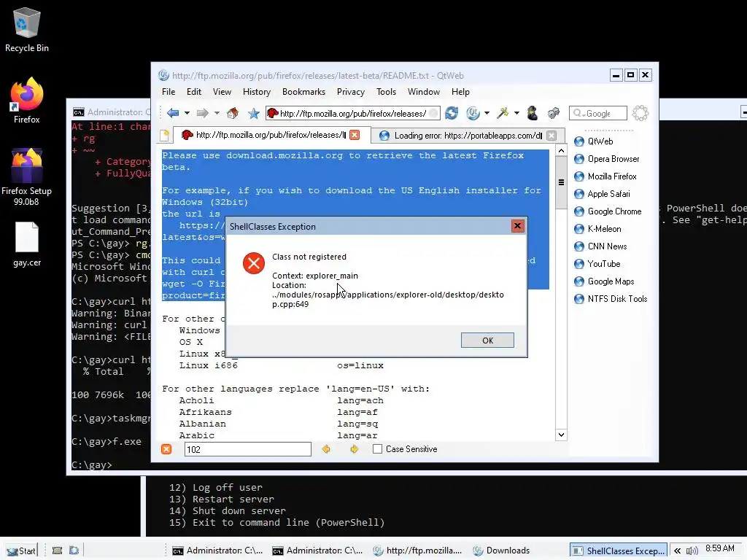Viewport: 747px width, 560px height.
Task: Find previous match with left arrow
Action: pos(326,449)
